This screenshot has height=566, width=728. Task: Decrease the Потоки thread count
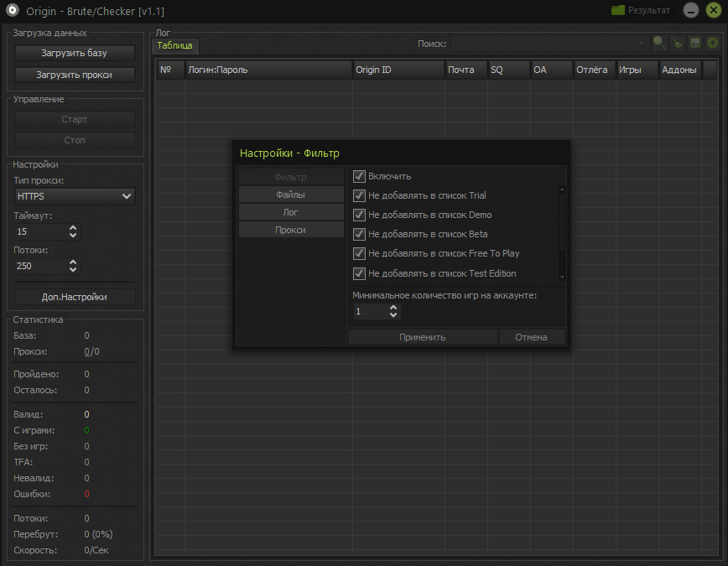pyautogui.click(x=73, y=270)
